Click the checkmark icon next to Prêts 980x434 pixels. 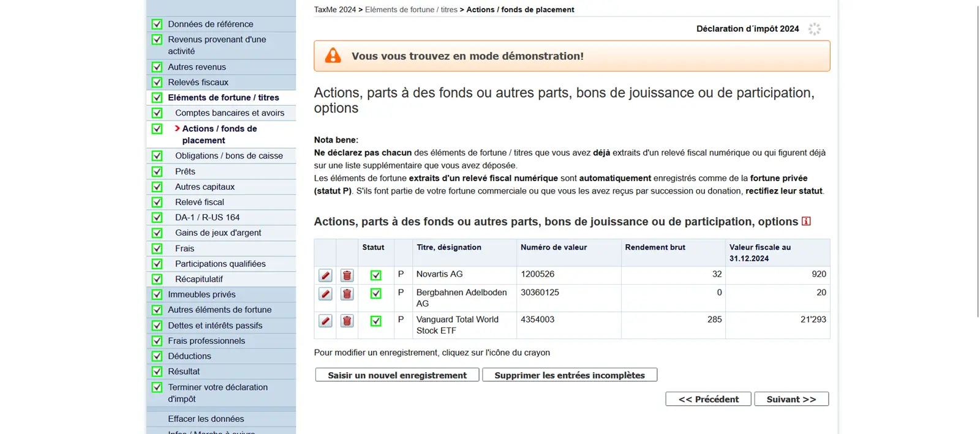[157, 171]
